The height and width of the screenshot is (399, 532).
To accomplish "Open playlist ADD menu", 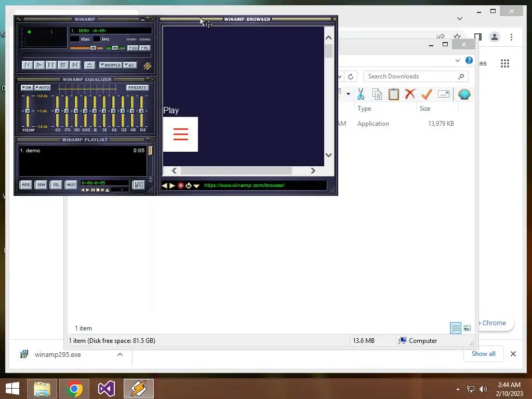I will (26, 184).
